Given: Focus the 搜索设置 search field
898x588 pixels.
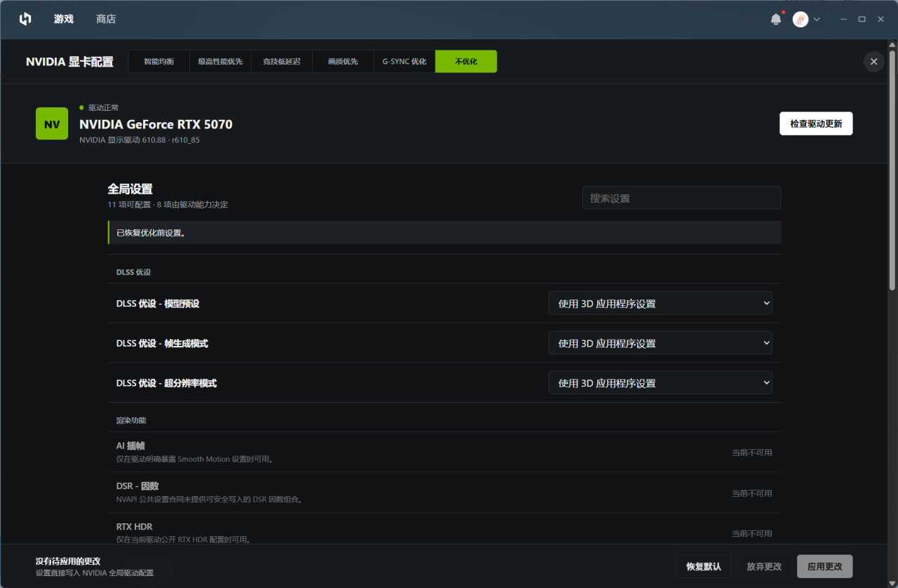Looking at the screenshot, I should (681, 198).
